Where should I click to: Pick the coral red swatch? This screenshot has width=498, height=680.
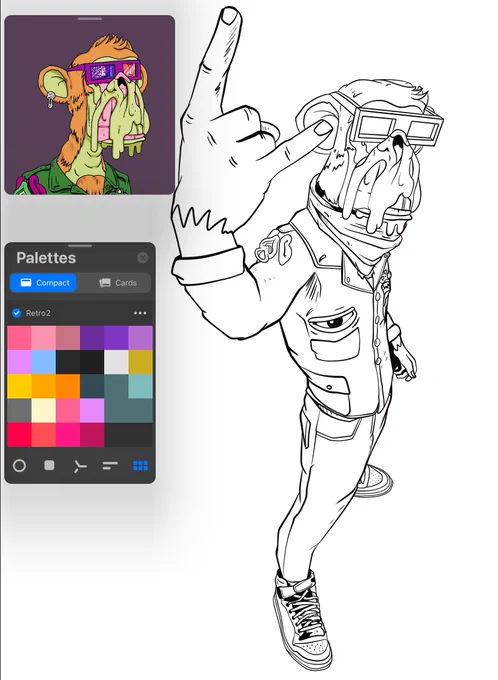[43, 435]
